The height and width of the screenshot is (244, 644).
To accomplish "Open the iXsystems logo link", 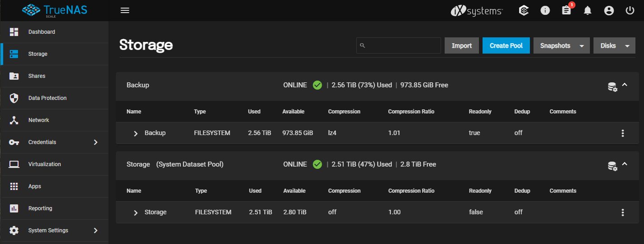I will coord(477,11).
